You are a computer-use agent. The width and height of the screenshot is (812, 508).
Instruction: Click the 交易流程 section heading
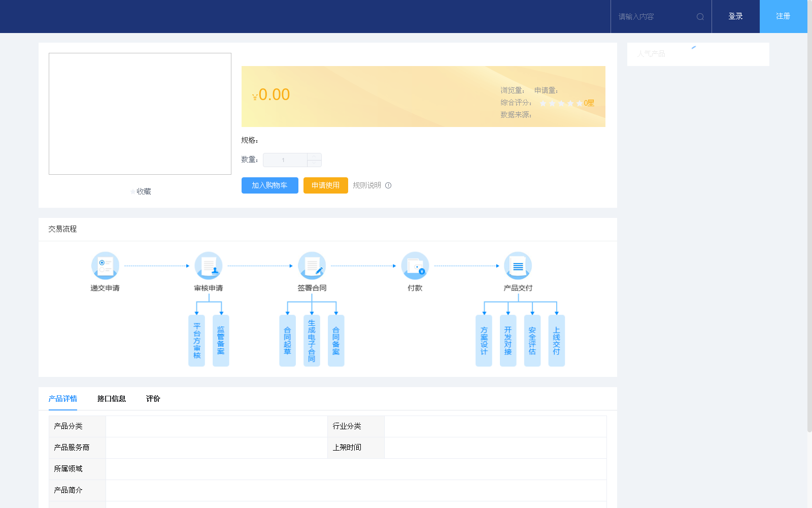62,229
